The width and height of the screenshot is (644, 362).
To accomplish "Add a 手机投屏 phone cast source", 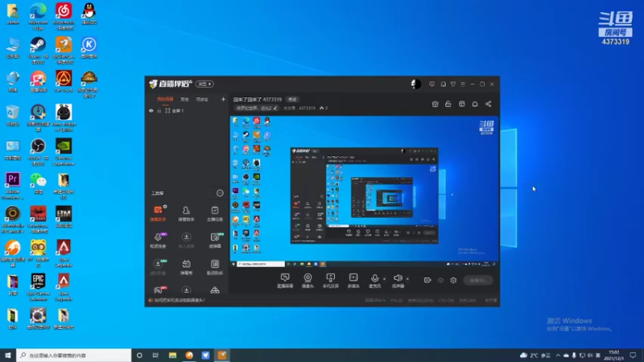I will click(330, 281).
